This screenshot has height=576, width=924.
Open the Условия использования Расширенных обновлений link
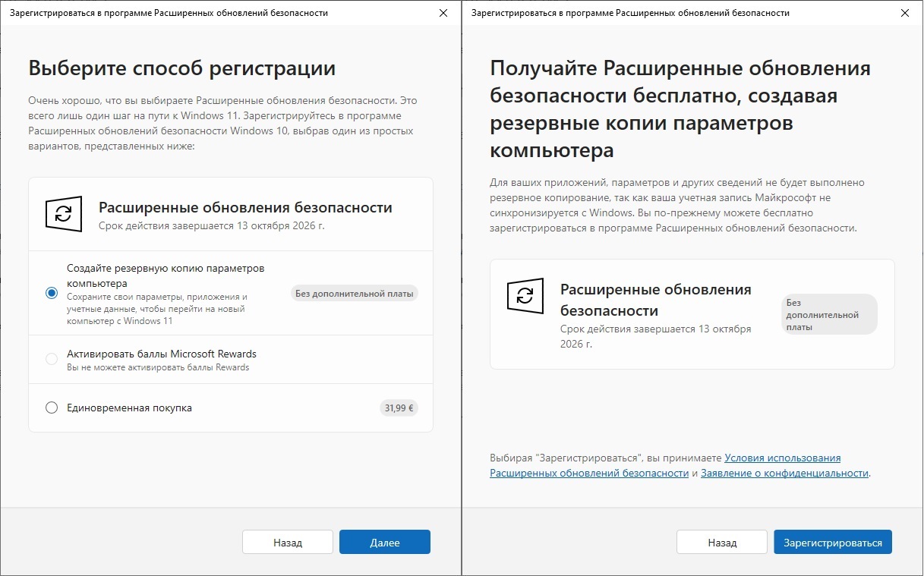[782, 458]
